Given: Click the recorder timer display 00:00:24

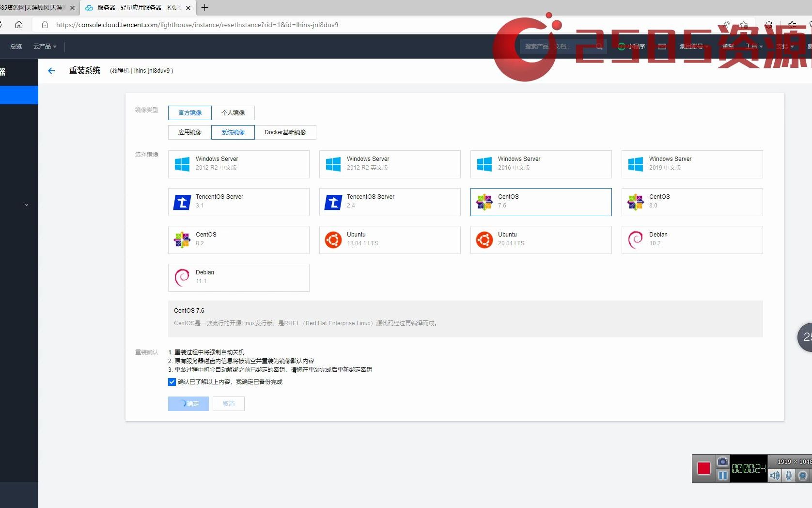Looking at the screenshot, I should coord(749,468).
